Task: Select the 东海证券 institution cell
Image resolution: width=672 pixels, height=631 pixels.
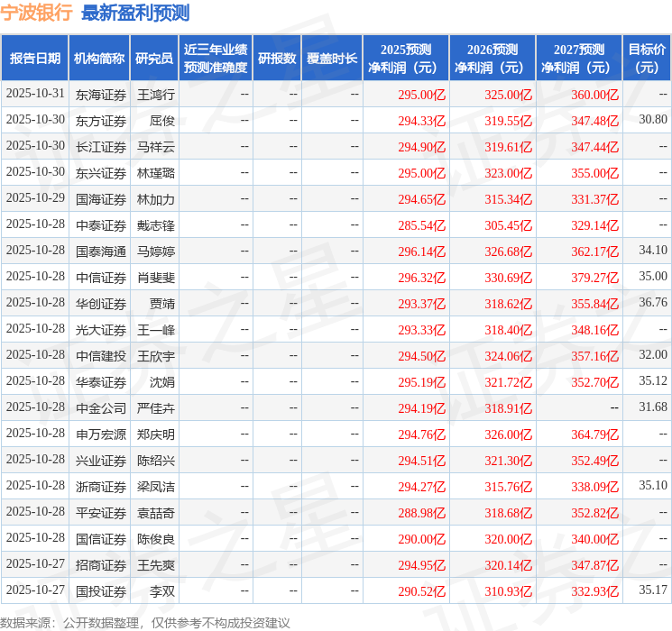Action: tap(101, 95)
